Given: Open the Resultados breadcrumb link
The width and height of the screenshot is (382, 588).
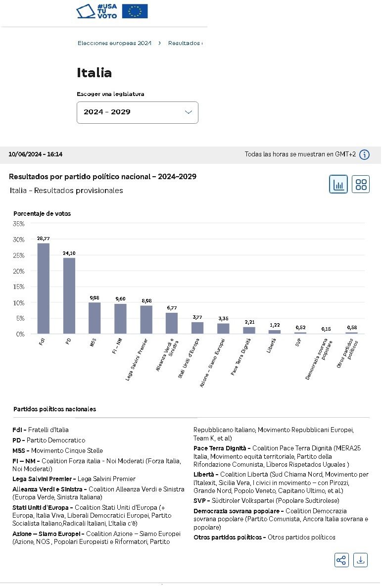Looking at the screenshot, I should (184, 43).
